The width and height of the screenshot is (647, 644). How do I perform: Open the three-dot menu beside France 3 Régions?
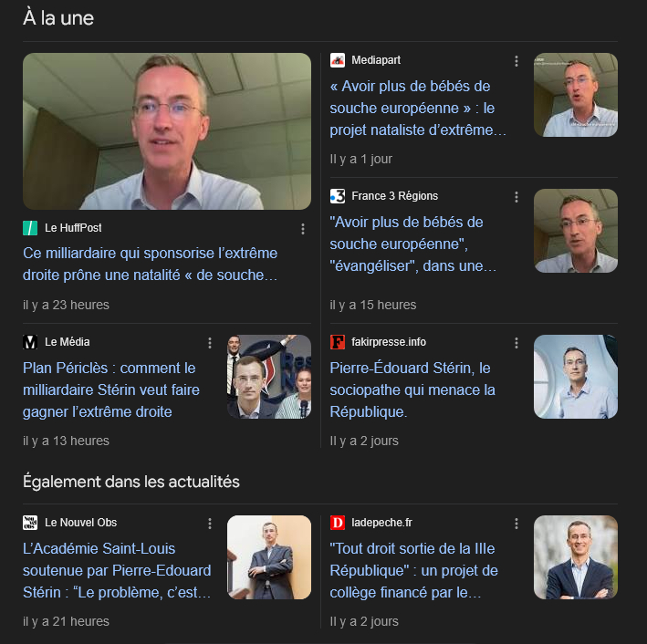[517, 197]
